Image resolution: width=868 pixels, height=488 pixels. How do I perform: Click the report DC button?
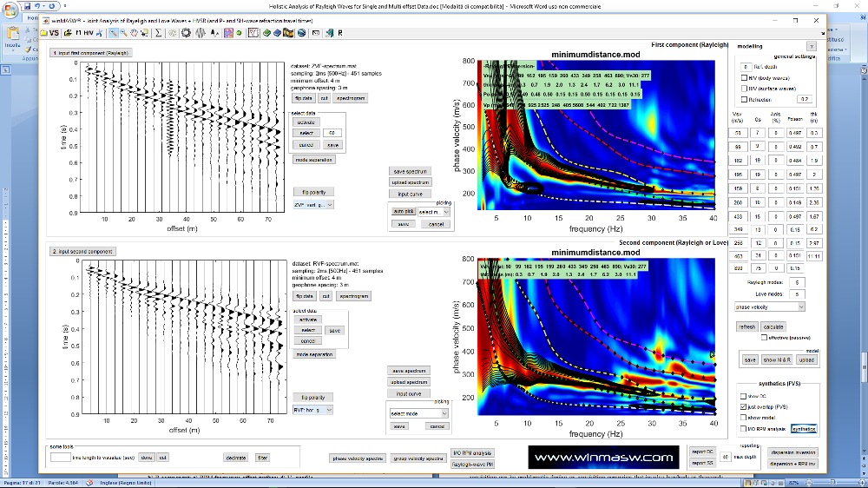pyautogui.click(x=702, y=452)
